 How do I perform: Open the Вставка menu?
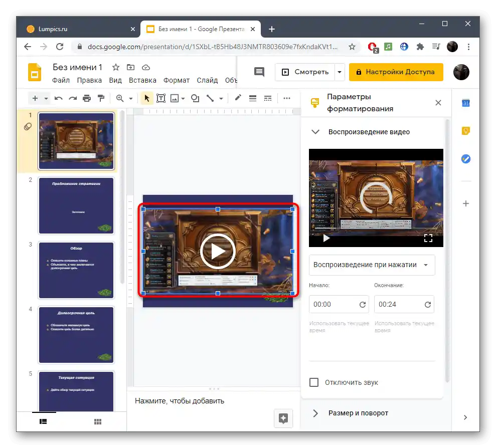point(142,80)
